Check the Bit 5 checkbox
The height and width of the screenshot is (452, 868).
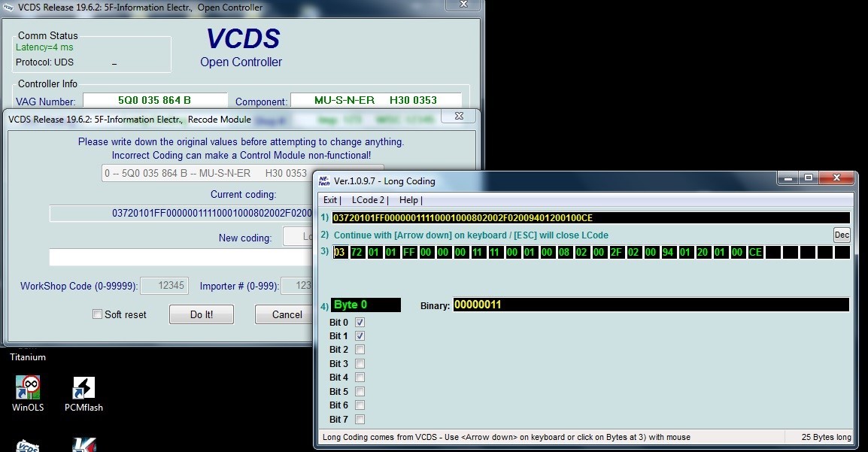click(360, 392)
